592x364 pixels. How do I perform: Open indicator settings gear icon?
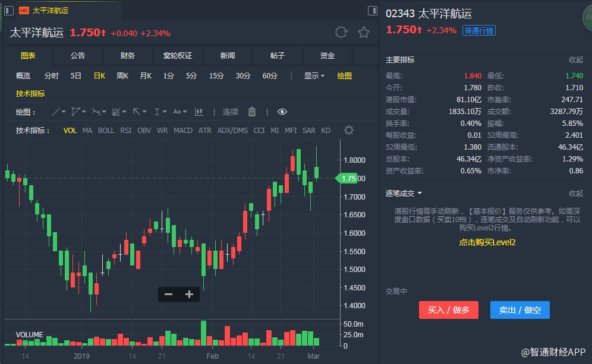point(349,130)
